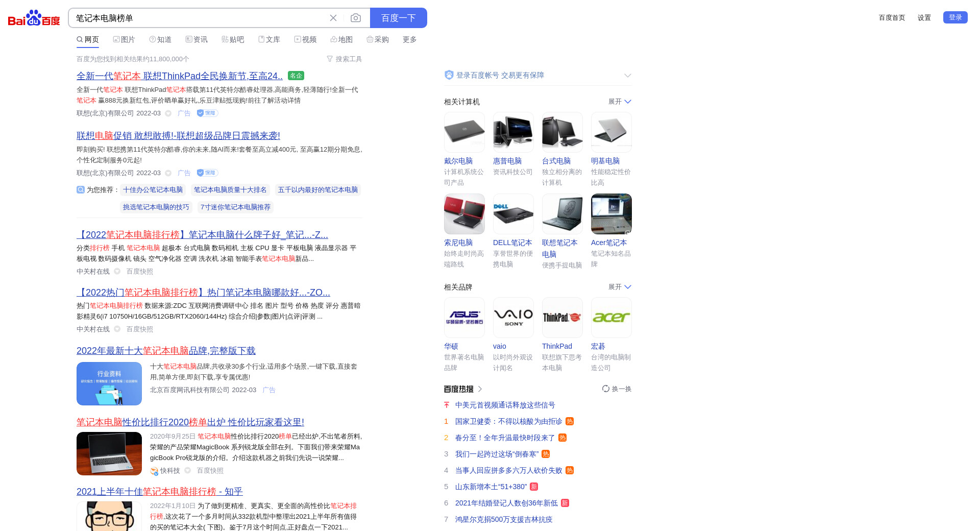Switch to the 视频 tab

pos(305,39)
